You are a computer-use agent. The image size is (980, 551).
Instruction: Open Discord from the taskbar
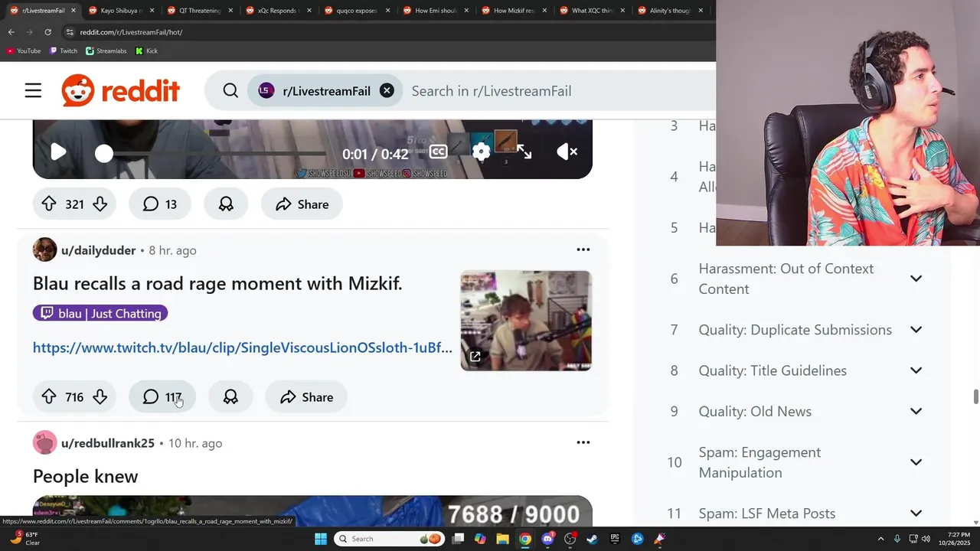tap(547, 539)
